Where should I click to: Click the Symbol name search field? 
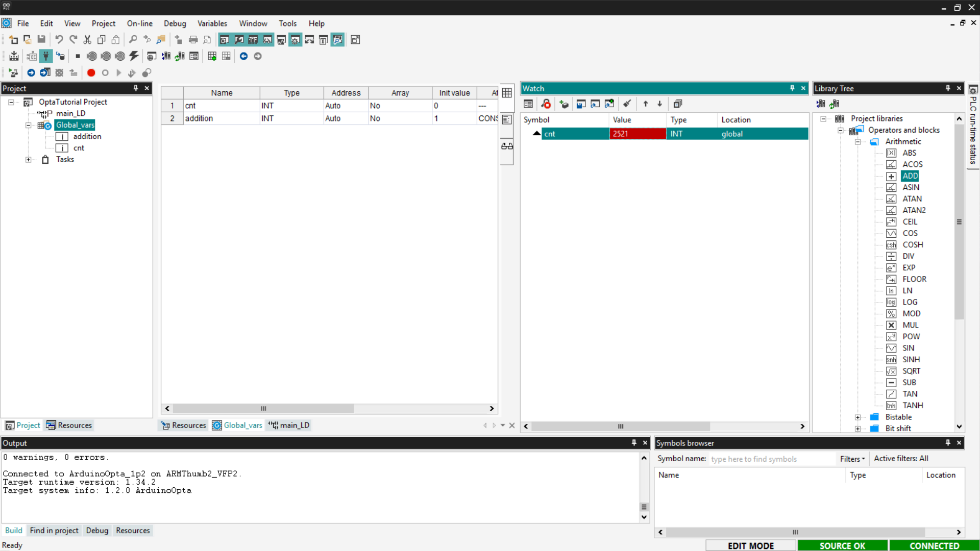[x=771, y=459]
